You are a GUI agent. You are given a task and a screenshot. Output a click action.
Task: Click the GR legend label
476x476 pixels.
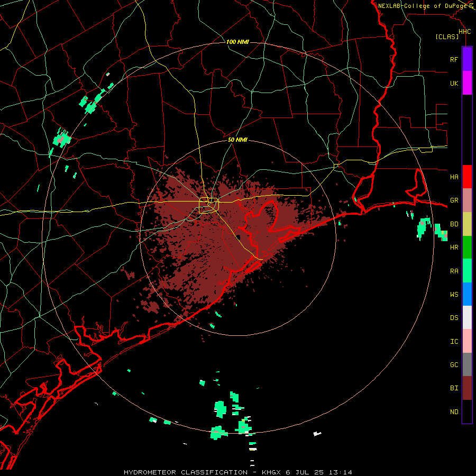454,200
